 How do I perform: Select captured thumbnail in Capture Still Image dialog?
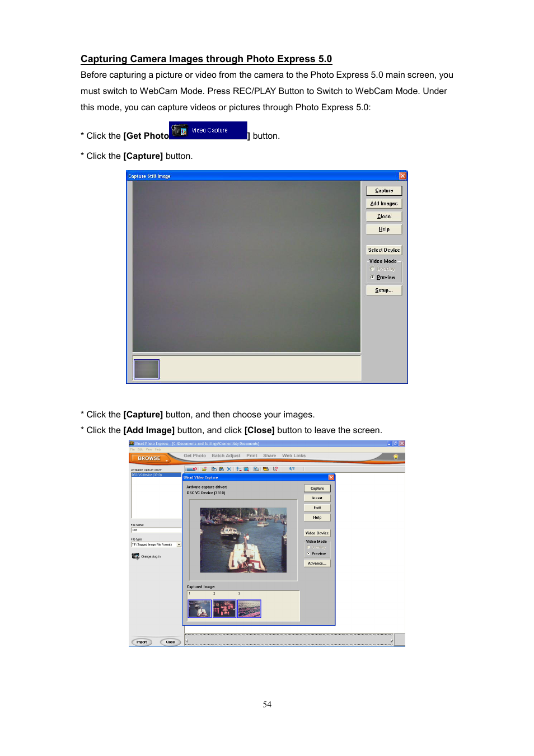(147, 369)
